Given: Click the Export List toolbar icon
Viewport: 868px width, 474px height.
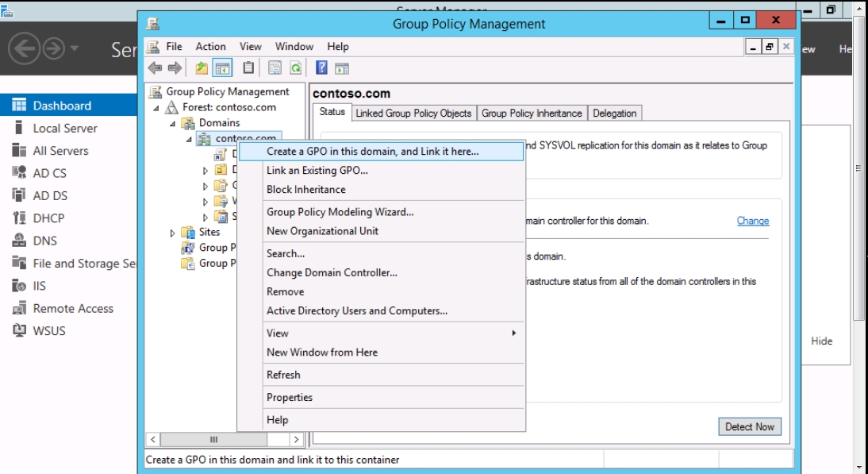Looking at the screenshot, I should pos(276,68).
